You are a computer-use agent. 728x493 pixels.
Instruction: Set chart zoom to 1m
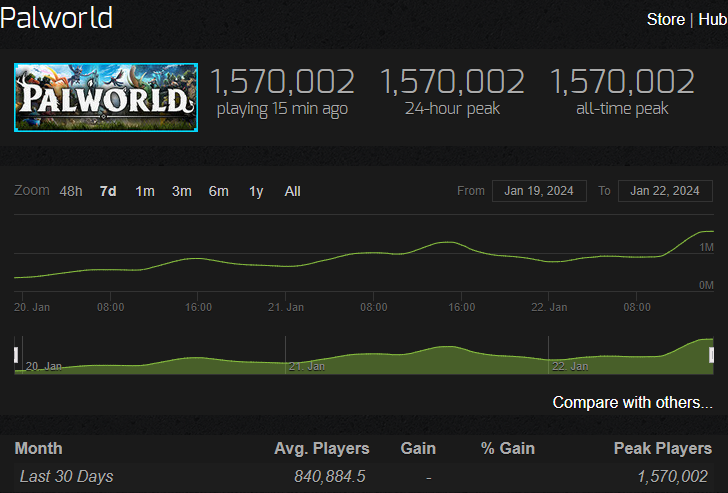145,191
